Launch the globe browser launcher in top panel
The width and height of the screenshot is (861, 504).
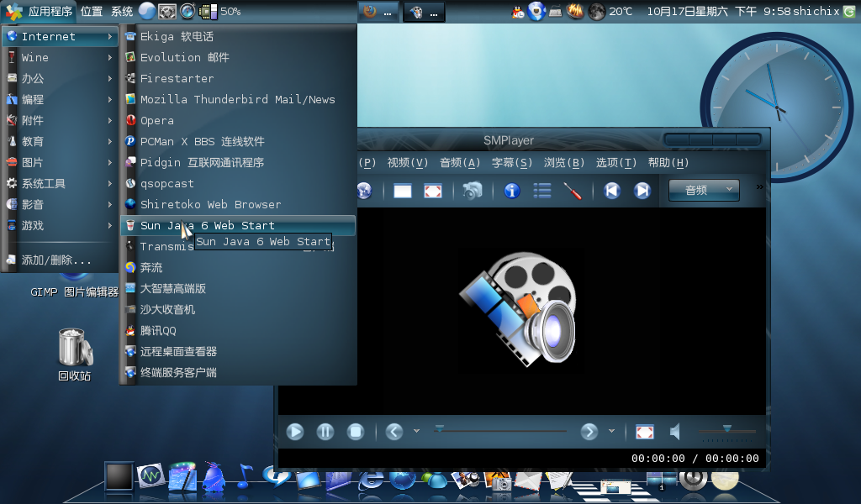(x=146, y=11)
